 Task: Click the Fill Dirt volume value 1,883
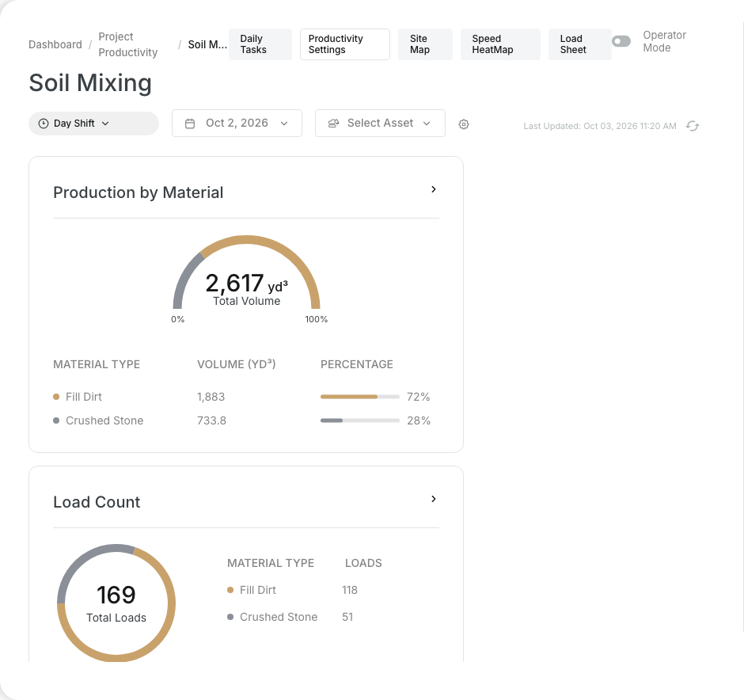click(211, 397)
